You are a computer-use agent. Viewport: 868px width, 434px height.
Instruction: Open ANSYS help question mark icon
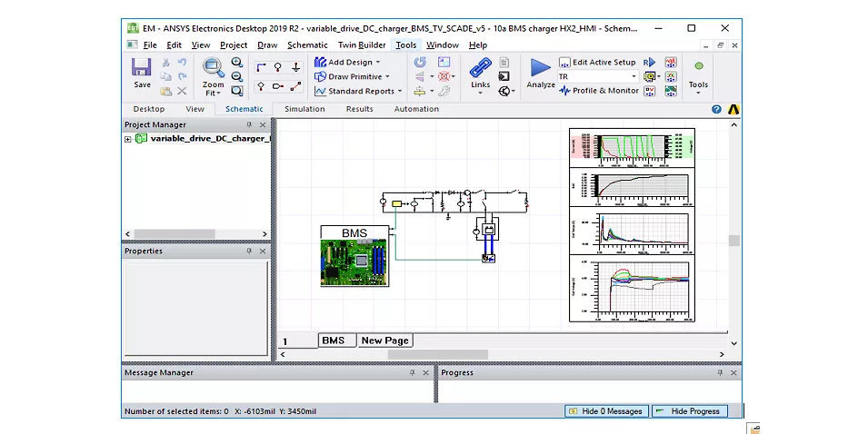click(716, 110)
